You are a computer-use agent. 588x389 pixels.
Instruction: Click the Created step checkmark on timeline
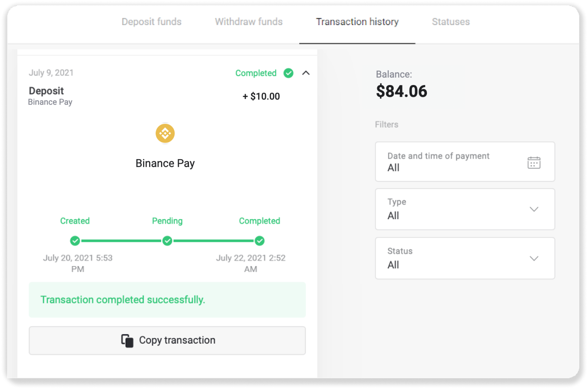(x=75, y=241)
